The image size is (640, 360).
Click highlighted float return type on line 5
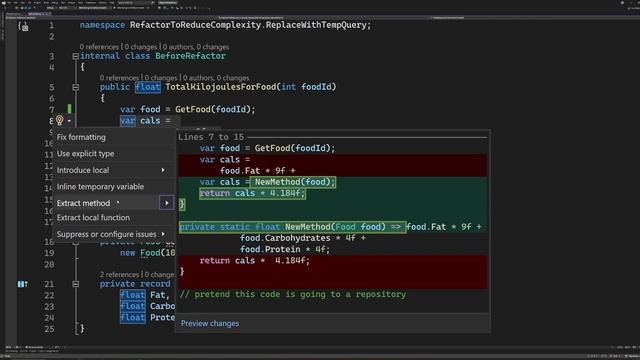click(x=148, y=87)
